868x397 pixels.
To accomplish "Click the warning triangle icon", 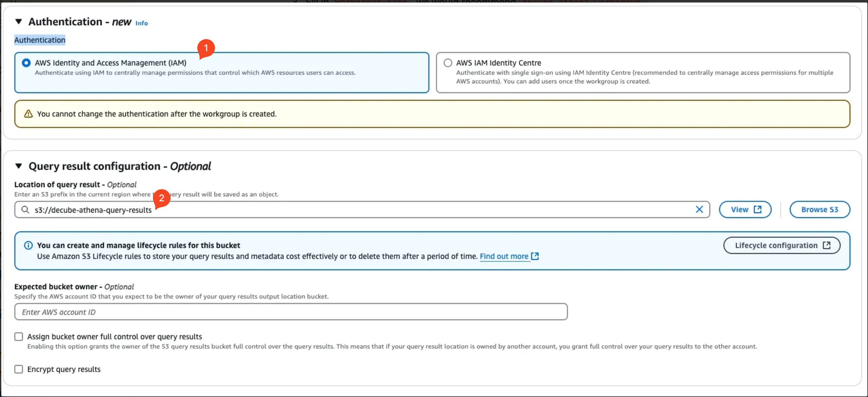I will tap(28, 114).
